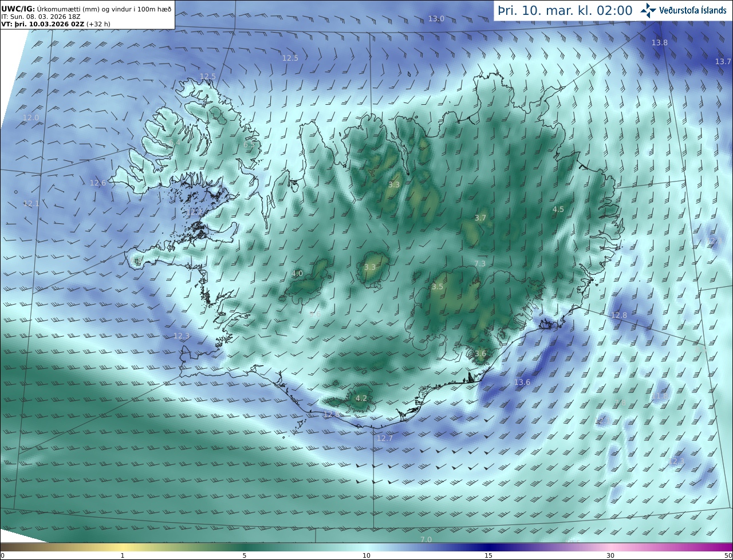Select the 'Veðurstofa Íslands' logo text

[x=693, y=10]
